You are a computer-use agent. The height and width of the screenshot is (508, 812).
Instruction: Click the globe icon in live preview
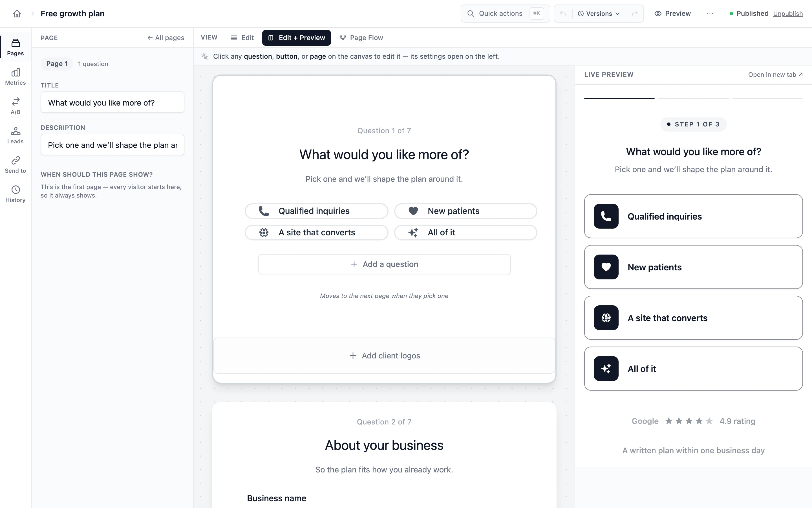click(606, 318)
